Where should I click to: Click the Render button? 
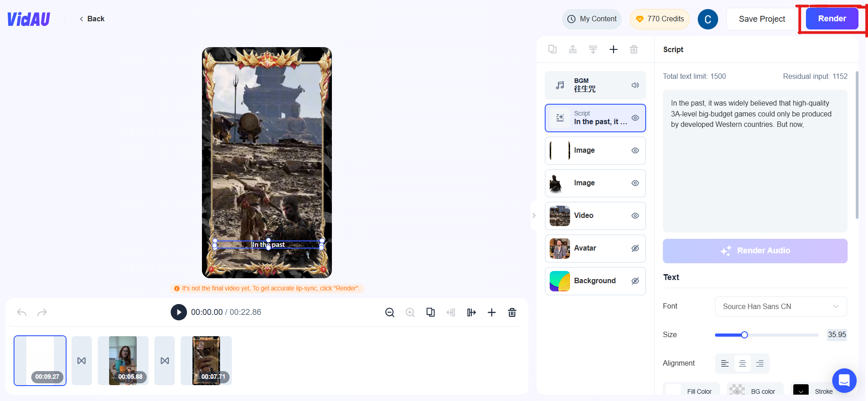coord(831,19)
